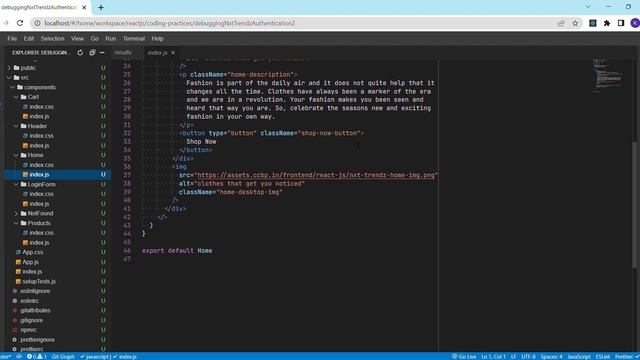Click UTF-8 encoding in status bar
This screenshot has width=640, height=360.
click(528, 356)
